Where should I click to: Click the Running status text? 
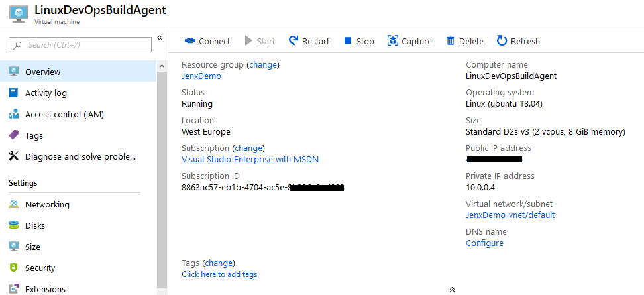pos(197,104)
